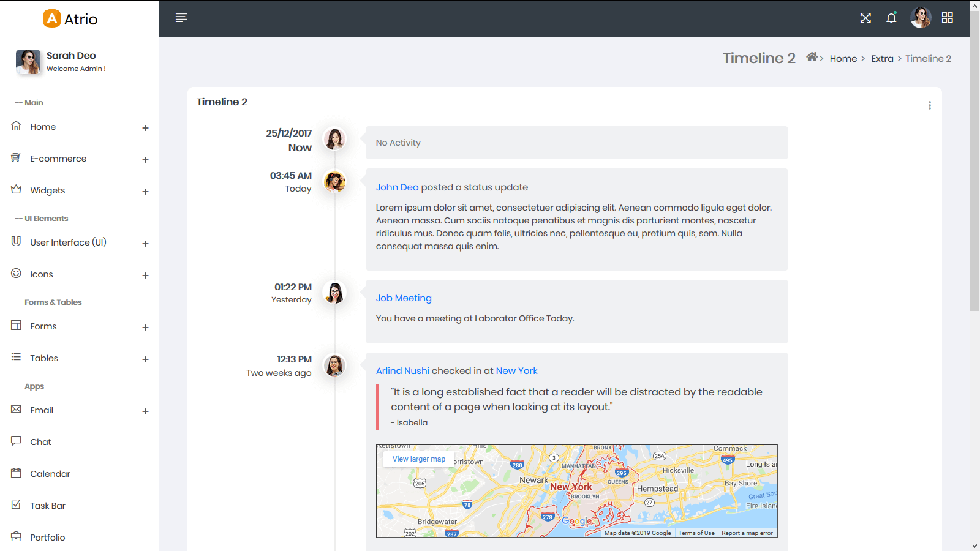Open the Chat sidebar item
Viewport: 980px width, 551px height.
tap(40, 442)
